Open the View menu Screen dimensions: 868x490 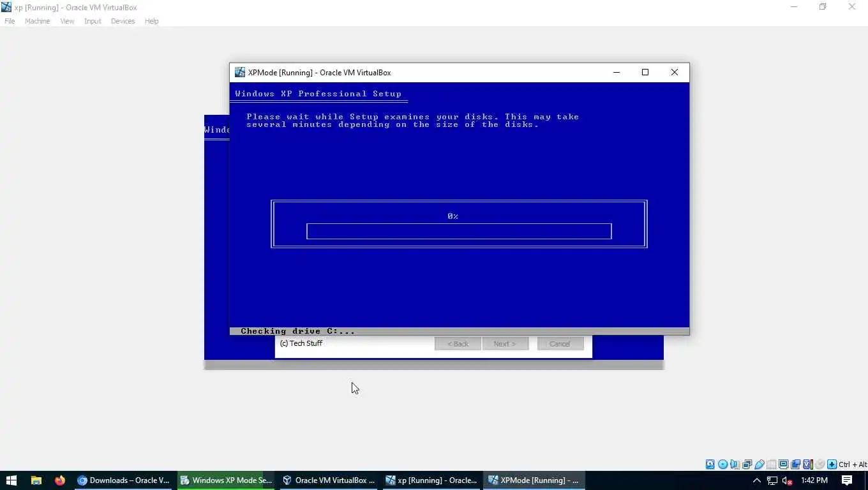[67, 21]
